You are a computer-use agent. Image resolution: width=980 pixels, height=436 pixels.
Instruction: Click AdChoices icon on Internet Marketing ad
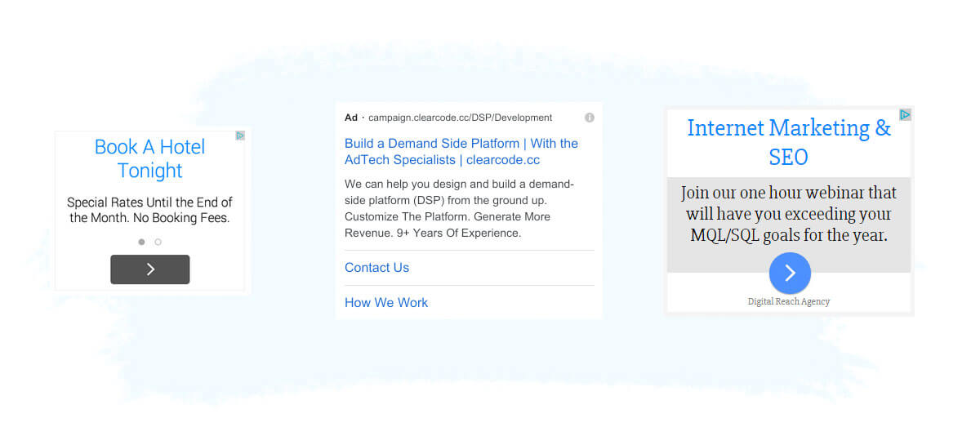coord(905,115)
